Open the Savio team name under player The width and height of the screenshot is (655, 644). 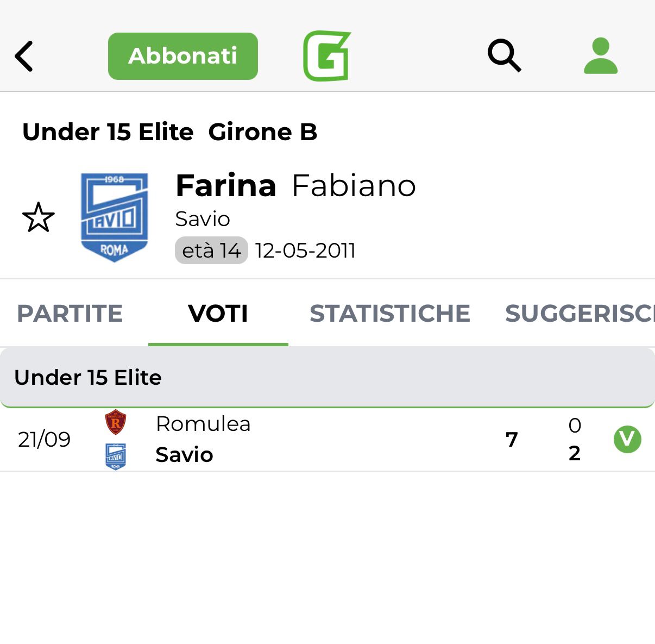tap(203, 219)
